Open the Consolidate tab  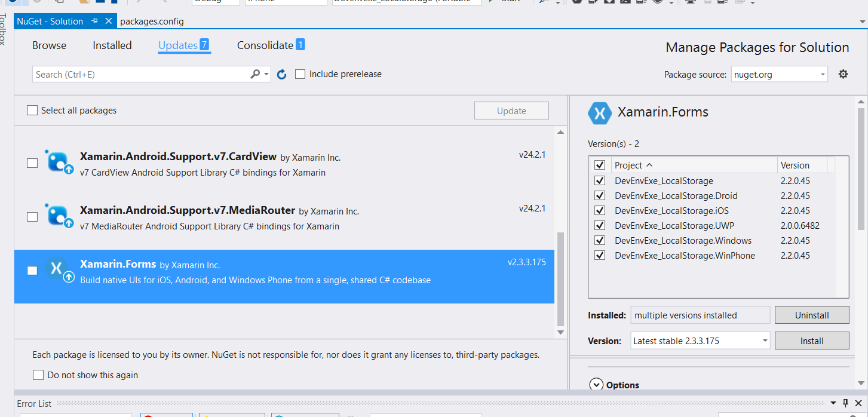point(271,45)
